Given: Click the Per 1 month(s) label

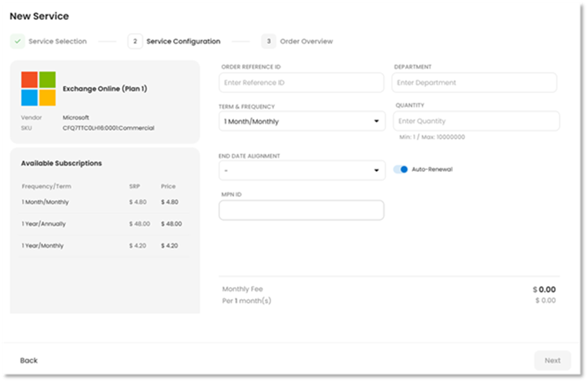Looking at the screenshot, I should (247, 301).
